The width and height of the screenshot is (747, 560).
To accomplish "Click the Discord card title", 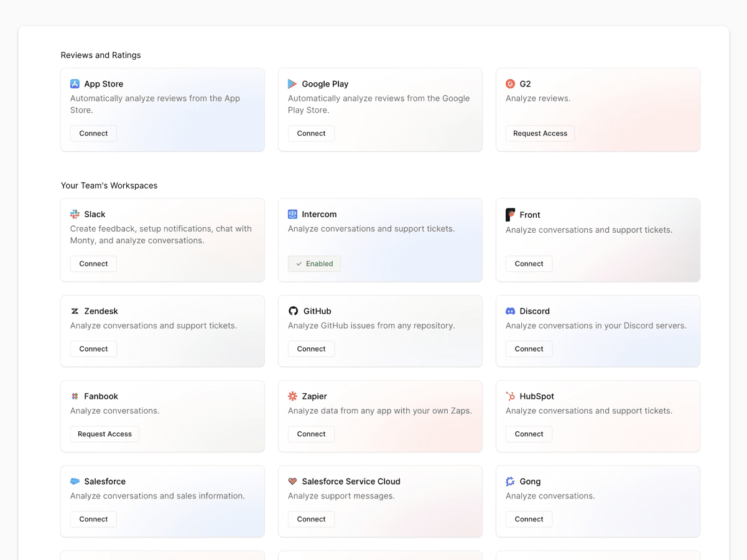I will 535,311.
